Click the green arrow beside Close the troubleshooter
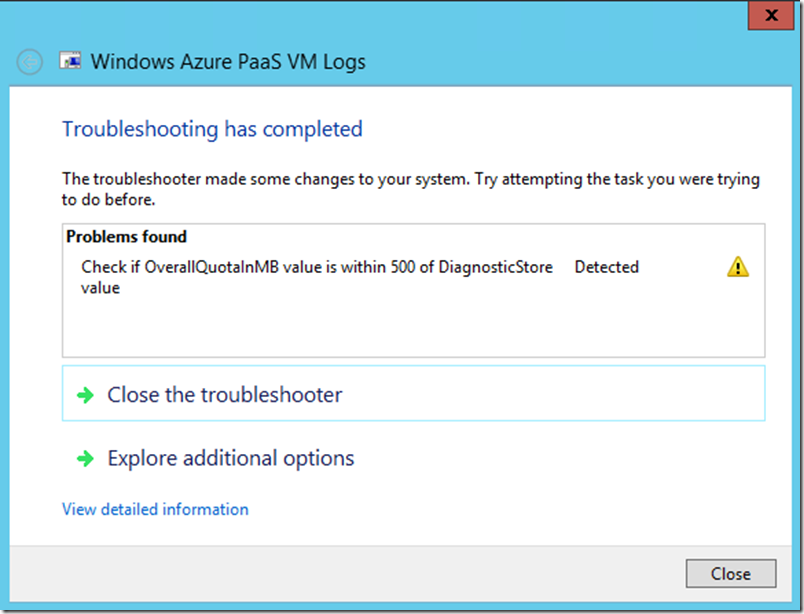804x614 pixels. (85, 395)
